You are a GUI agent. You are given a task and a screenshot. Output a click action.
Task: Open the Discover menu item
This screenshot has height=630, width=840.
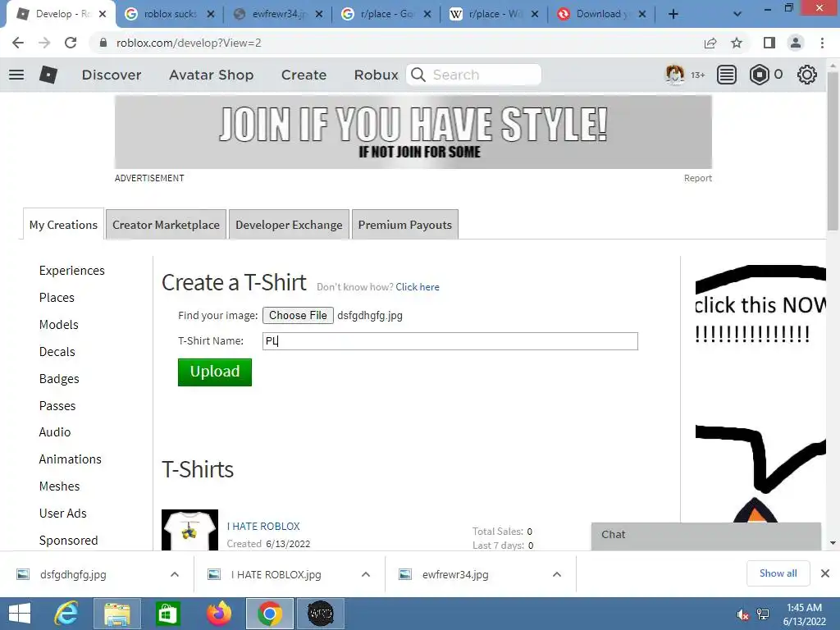point(112,75)
